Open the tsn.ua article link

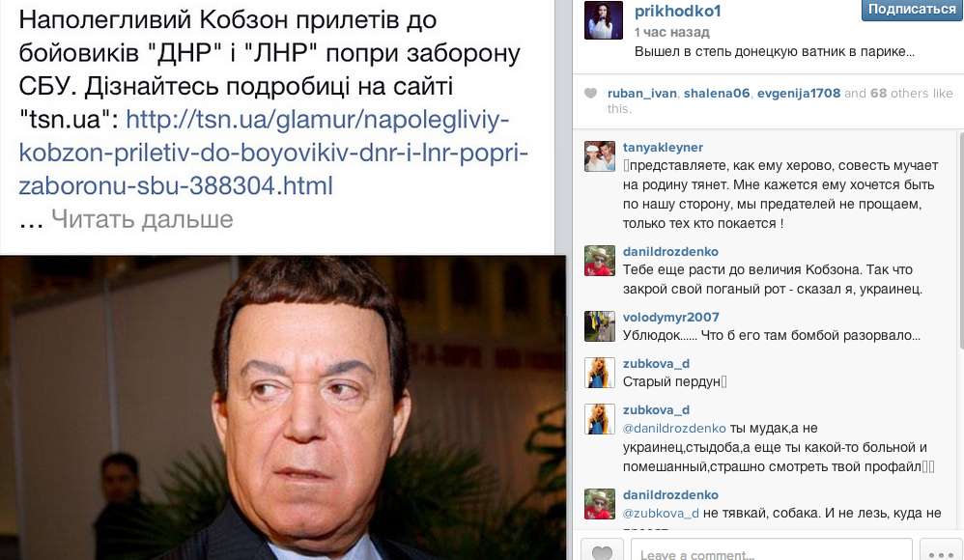point(273,152)
